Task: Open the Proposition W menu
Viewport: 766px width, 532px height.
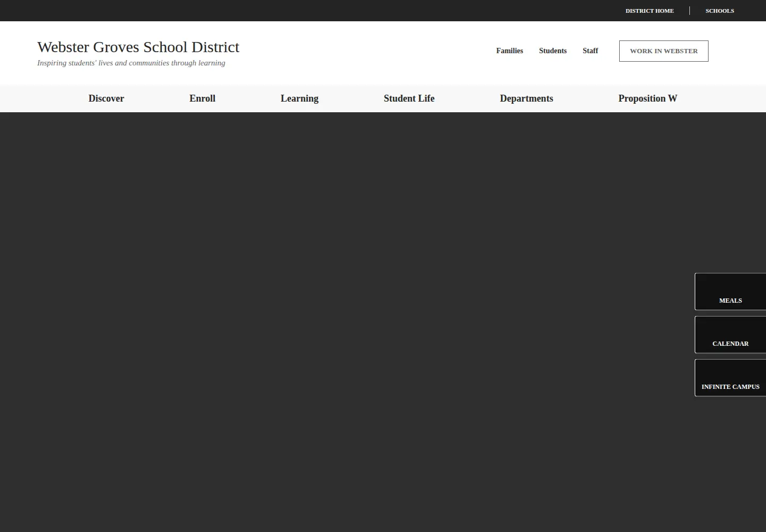Action: (647, 98)
